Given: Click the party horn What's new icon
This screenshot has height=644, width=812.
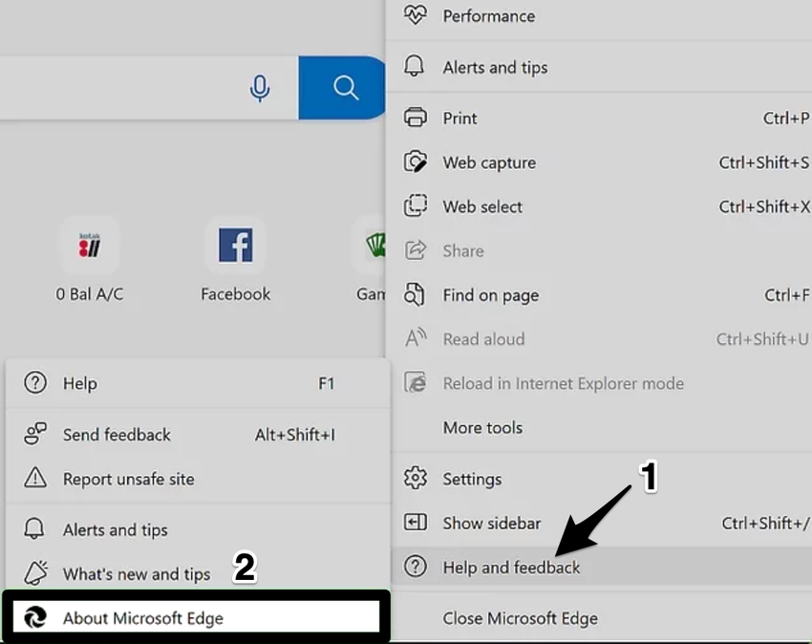Looking at the screenshot, I should tap(35, 572).
